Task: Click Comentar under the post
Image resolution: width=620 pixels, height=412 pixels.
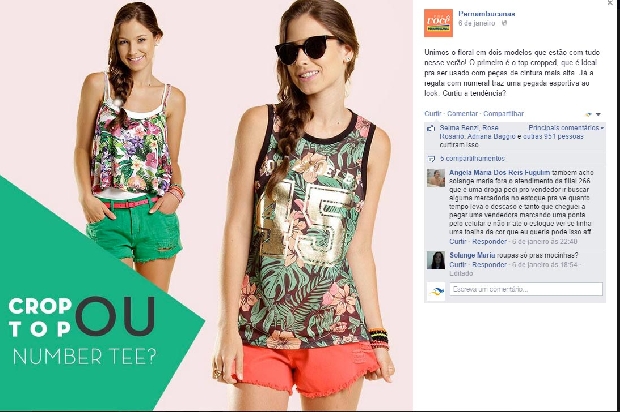Action: 462,113
